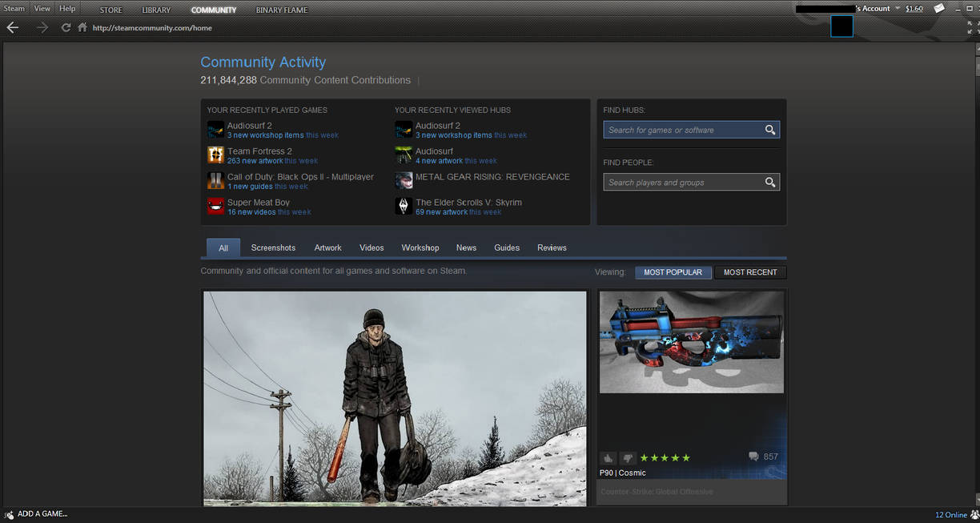
Task: Click the $1.60 wallet balance
Action: (x=914, y=8)
